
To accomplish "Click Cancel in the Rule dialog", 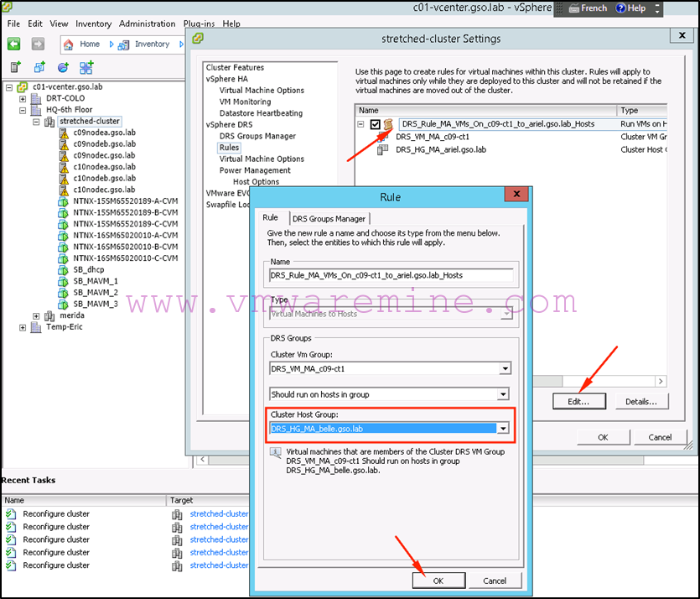I will [495, 581].
